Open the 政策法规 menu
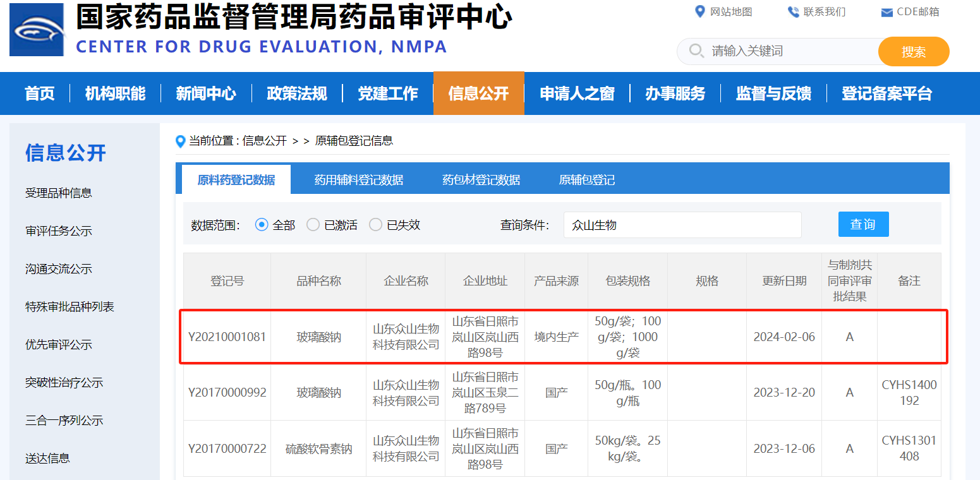980x480 pixels. 296,93
